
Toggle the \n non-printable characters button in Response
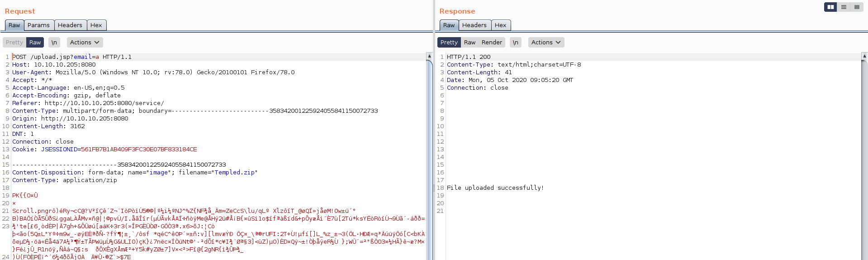pyautogui.click(x=516, y=43)
